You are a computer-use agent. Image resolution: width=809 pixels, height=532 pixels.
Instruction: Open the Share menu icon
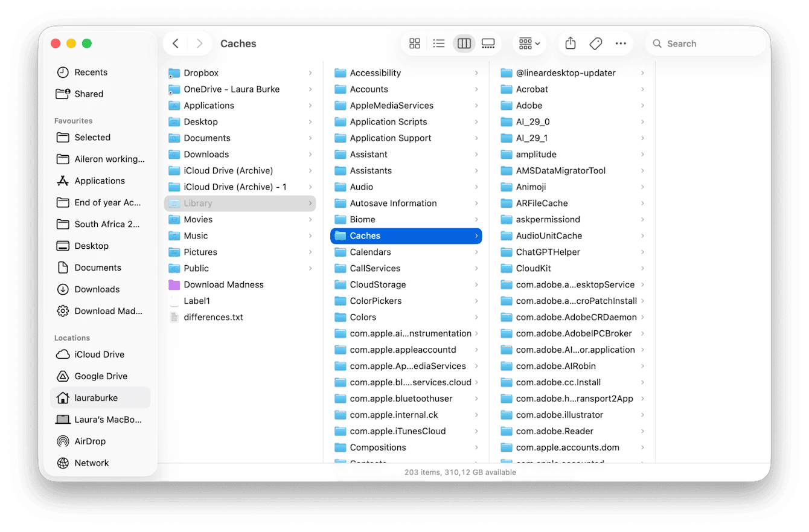tap(570, 43)
